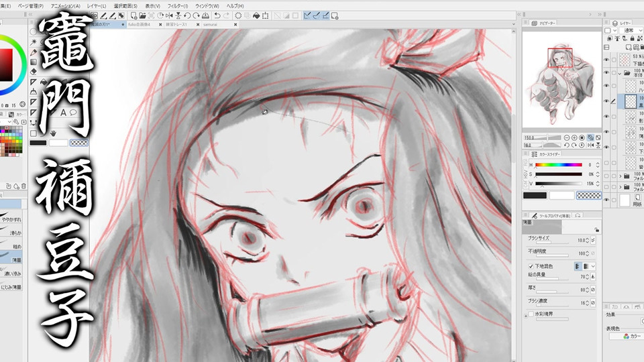Click the Flip horizontal icon in command bar
Viewport: 644px width, 362px height.
point(169,15)
